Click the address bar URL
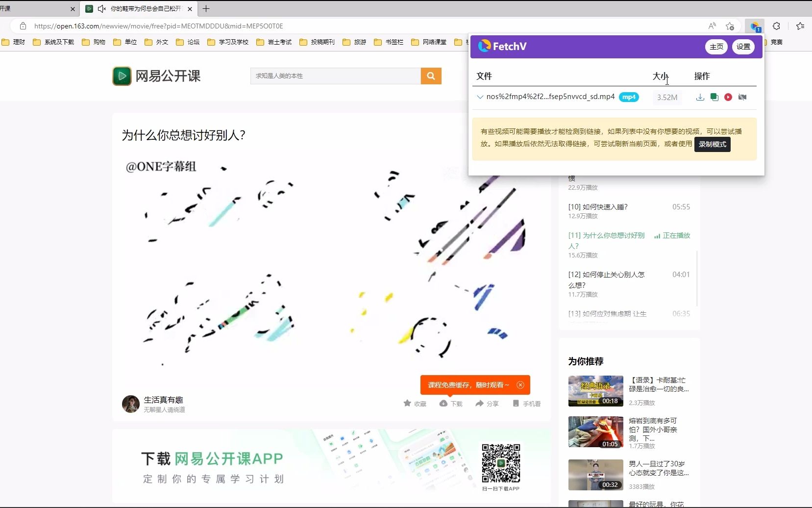Image resolution: width=812 pixels, height=508 pixels. (x=158, y=26)
